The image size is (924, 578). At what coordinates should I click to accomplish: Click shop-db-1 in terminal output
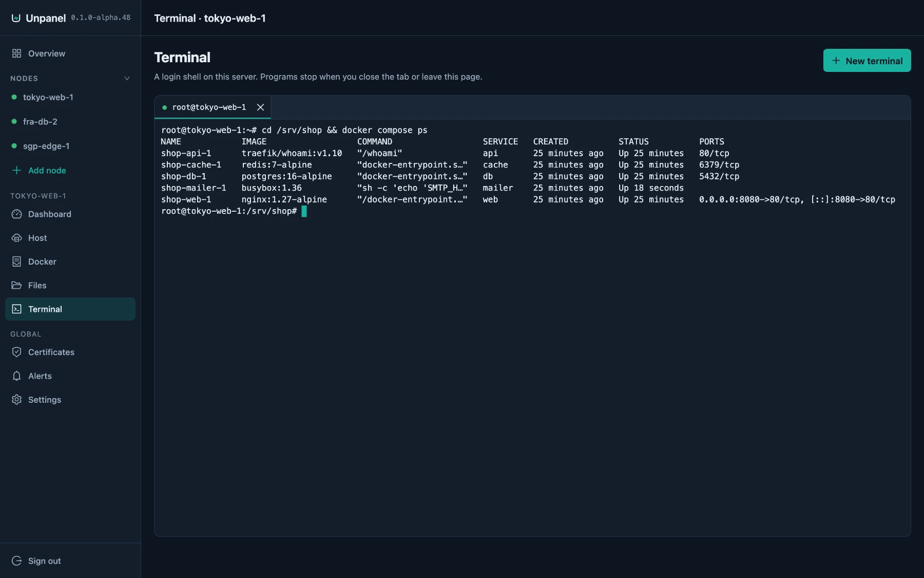click(x=183, y=176)
